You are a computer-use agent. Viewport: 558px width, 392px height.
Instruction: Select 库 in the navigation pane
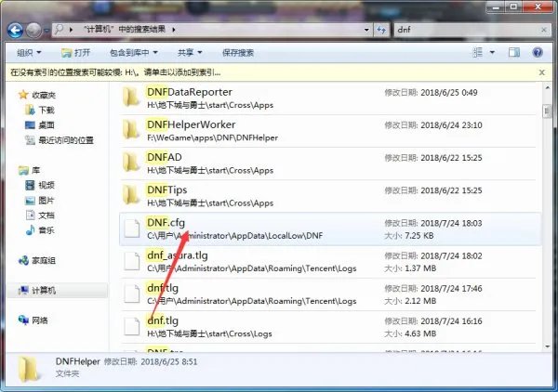(x=36, y=170)
